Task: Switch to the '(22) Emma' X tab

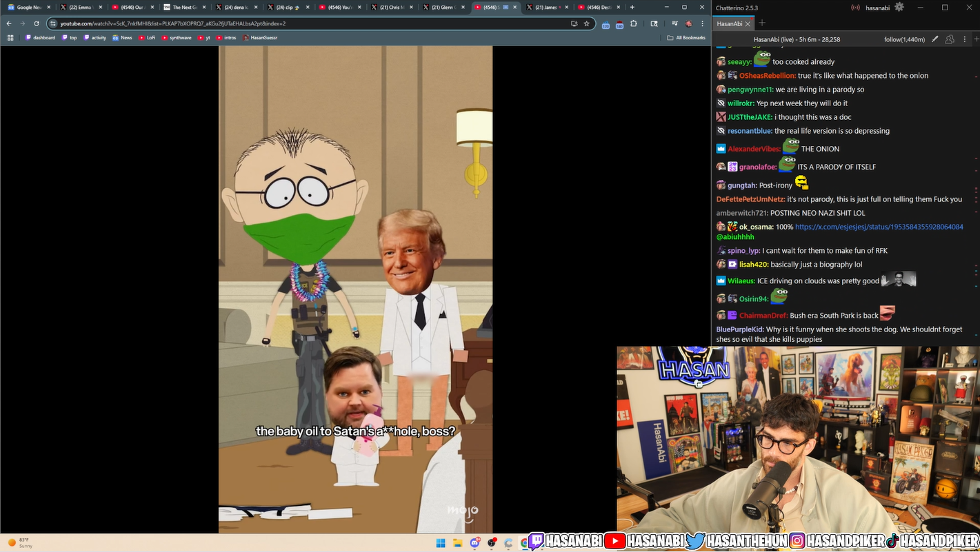Action: tap(81, 7)
